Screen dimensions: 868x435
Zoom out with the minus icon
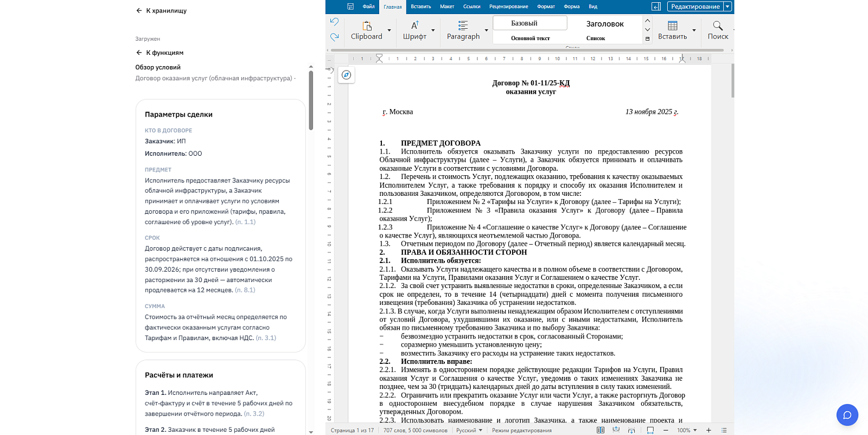click(666, 430)
